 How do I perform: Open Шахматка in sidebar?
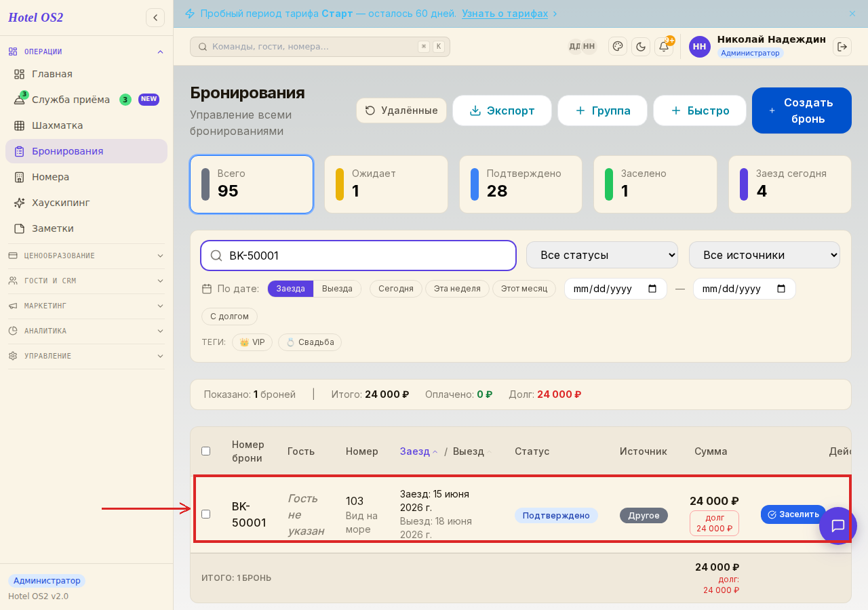[x=86, y=125]
